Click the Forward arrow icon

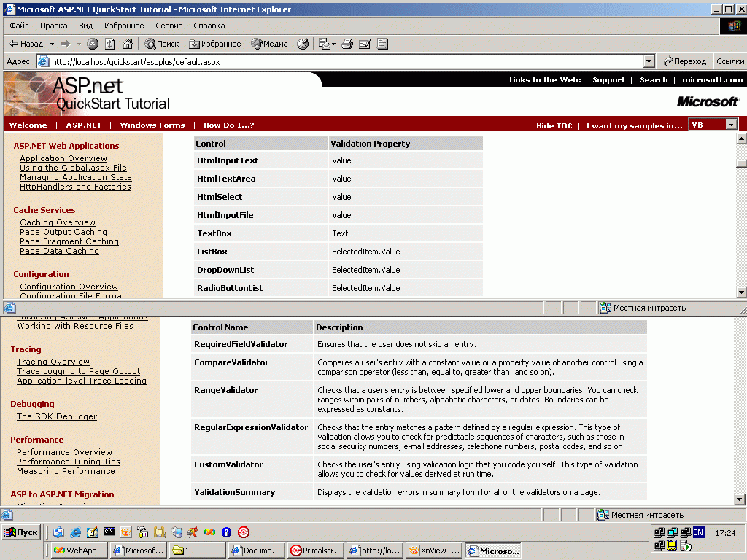pyautogui.click(x=66, y=44)
